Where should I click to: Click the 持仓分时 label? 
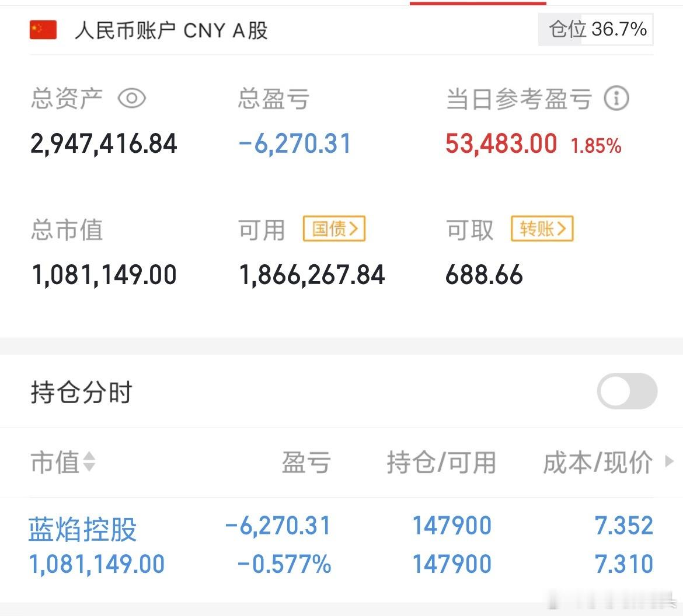point(82,392)
